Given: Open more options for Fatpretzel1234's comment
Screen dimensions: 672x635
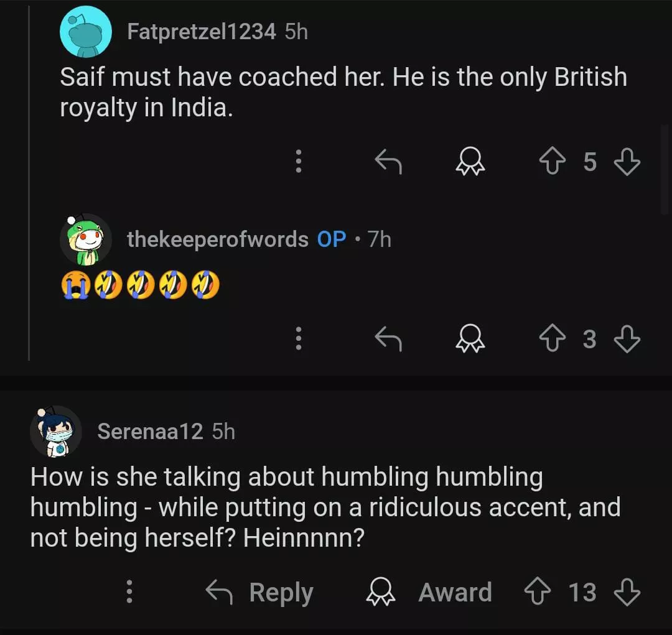Looking at the screenshot, I should (x=299, y=162).
